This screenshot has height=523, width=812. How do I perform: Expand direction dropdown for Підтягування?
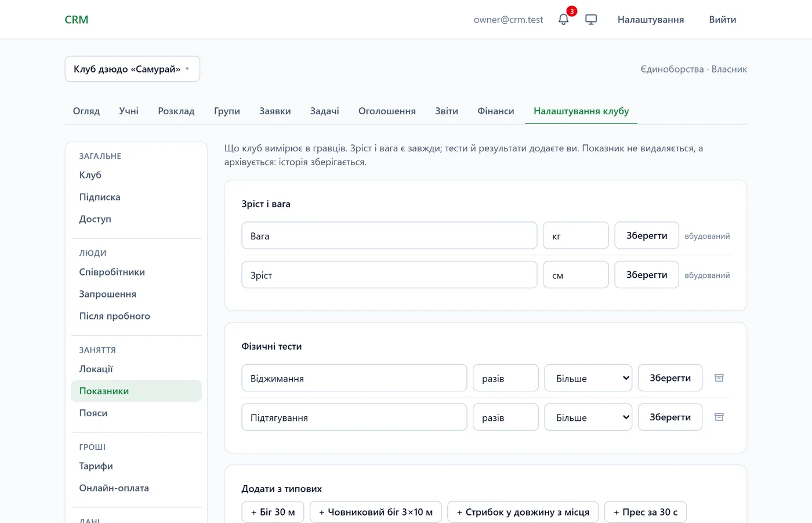click(x=588, y=417)
